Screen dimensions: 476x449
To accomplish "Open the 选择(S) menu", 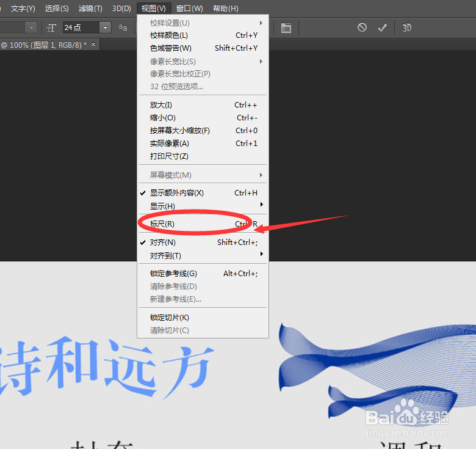I will click(57, 9).
